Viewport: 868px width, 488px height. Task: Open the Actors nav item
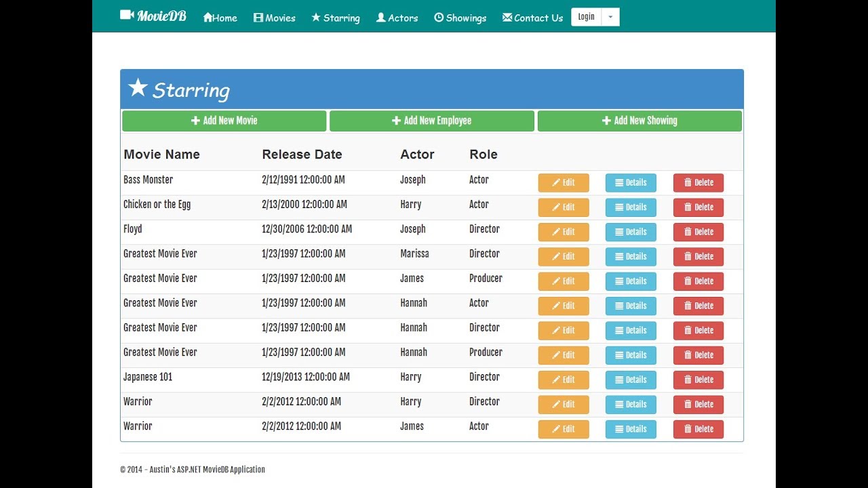click(397, 18)
